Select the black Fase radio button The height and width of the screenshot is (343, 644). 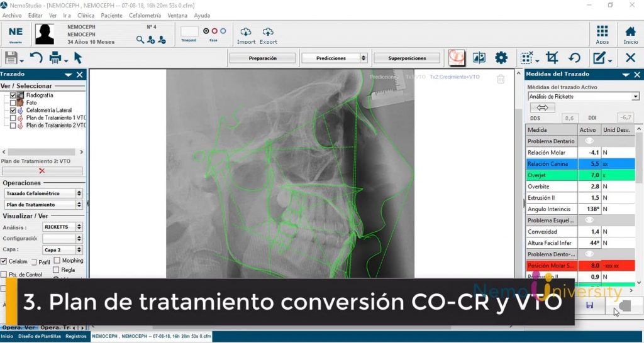pyautogui.click(x=206, y=31)
